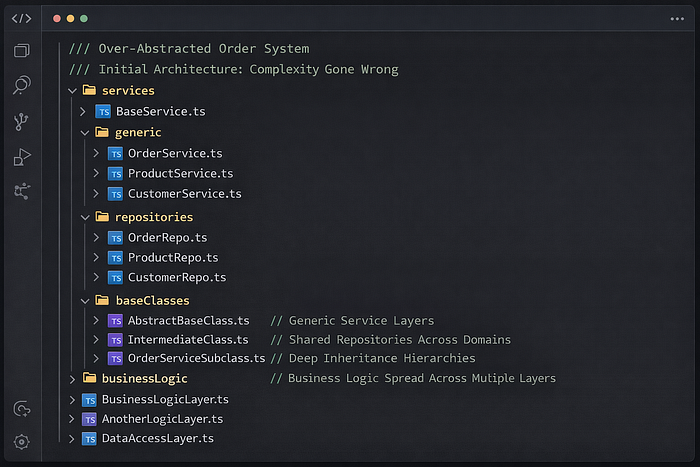Collapse the services folder chevron
The height and width of the screenshot is (467, 700).
tap(72, 91)
